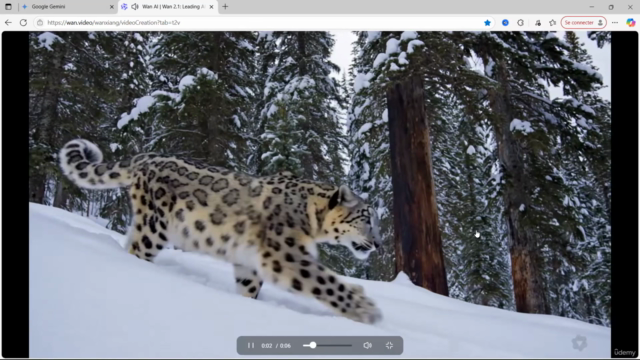Reload the current browser page
640x360 pixels.
(x=23, y=22)
